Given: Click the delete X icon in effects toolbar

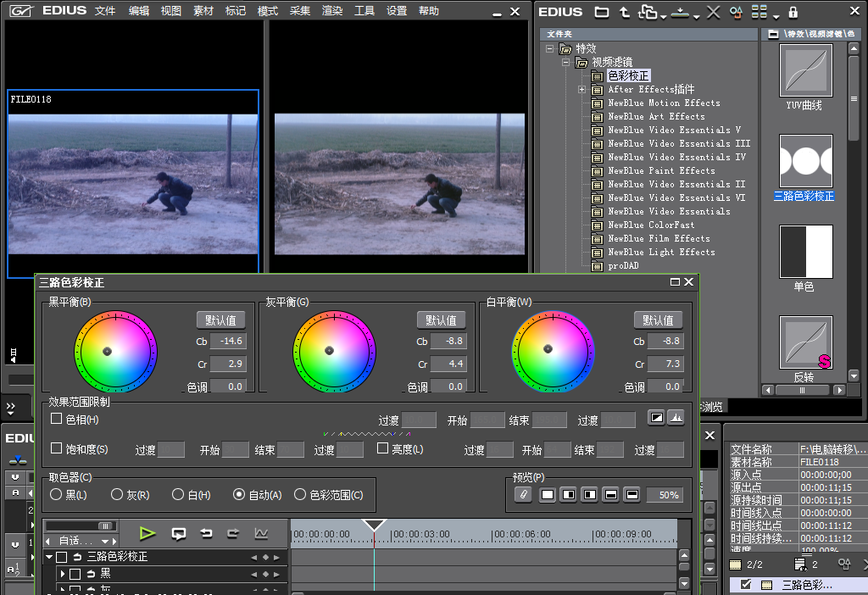Looking at the screenshot, I should pyautogui.click(x=713, y=13).
